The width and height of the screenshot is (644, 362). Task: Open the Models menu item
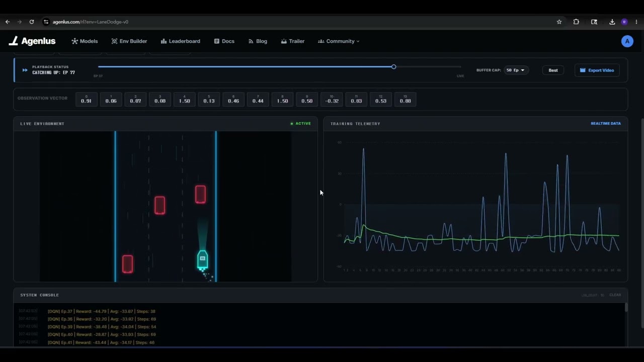tap(85, 41)
